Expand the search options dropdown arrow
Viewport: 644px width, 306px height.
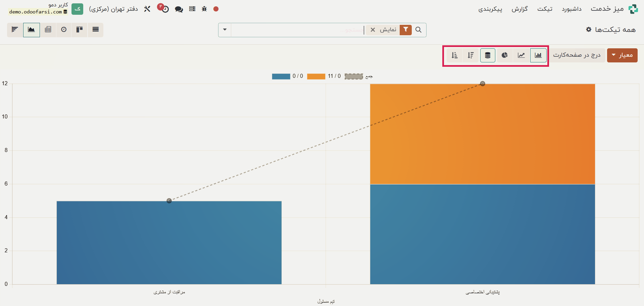[225, 30]
